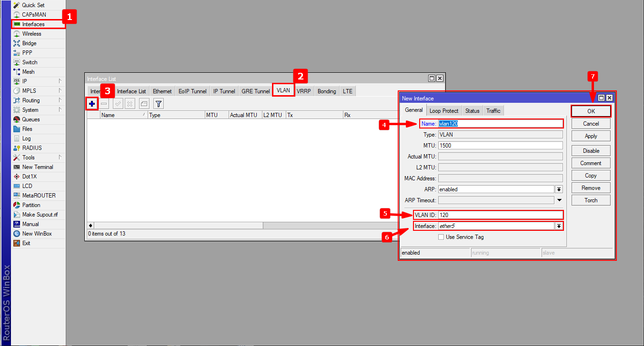644x346 pixels.
Task: Open the Interface ether5 dropdown
Action: click(x=559, y=226)
